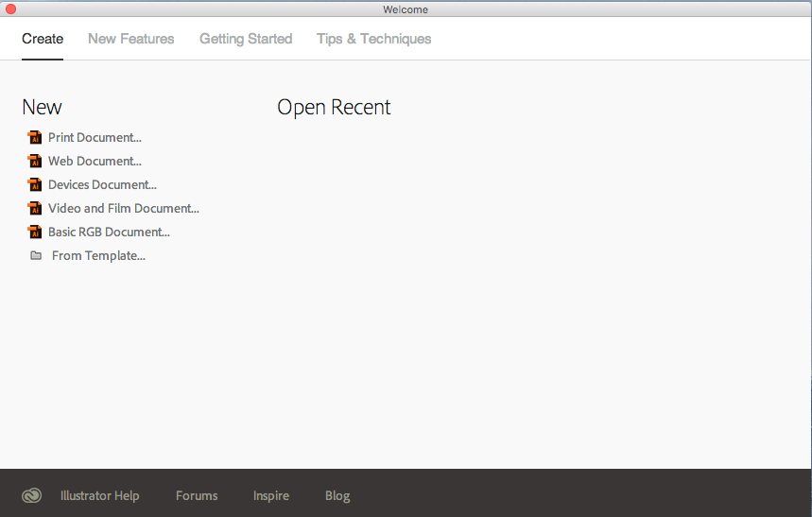
Task: Visit the Forums link
Action: (x=197, y=496)
